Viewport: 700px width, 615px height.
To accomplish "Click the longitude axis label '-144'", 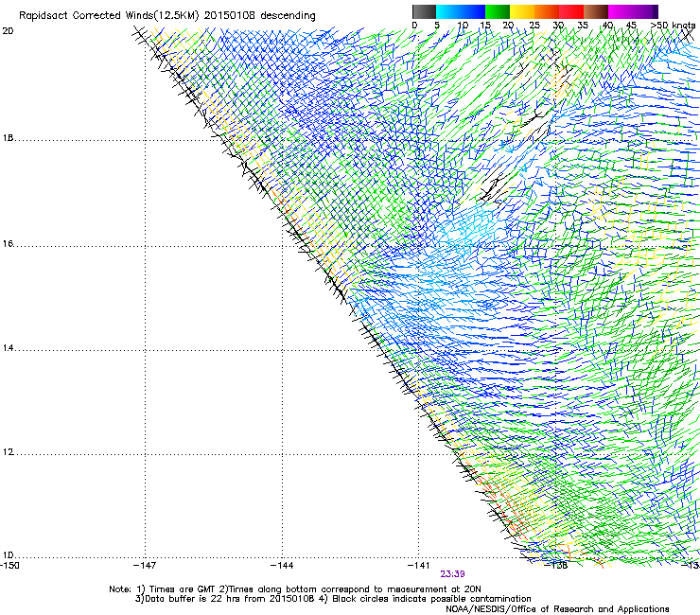I will point(282,566).
